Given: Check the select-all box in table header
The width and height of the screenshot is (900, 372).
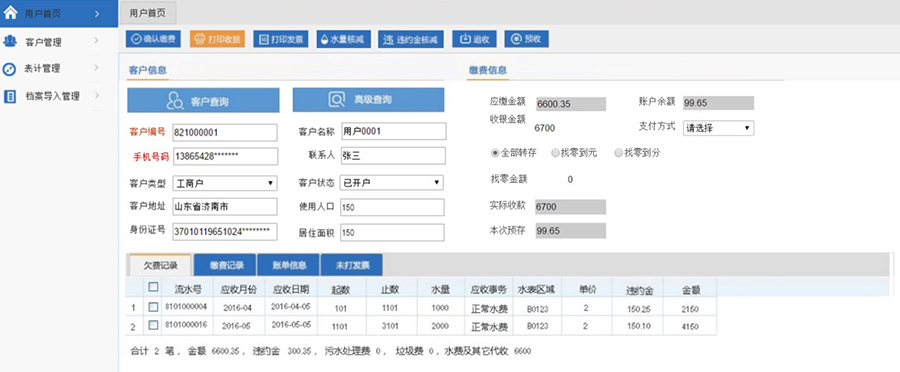Looking at the screenshot, I should 153,286.
